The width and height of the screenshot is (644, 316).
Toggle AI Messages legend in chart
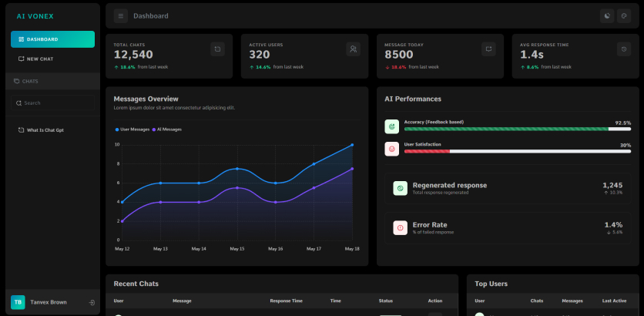click(x=166, y=129)
